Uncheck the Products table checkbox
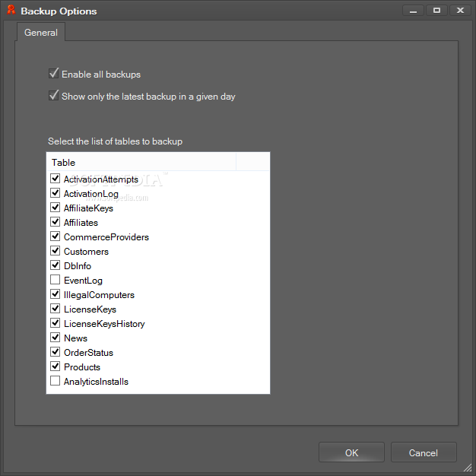Image resolution: width=476 pixels, height=476 pixels. (x=55, y=367)
